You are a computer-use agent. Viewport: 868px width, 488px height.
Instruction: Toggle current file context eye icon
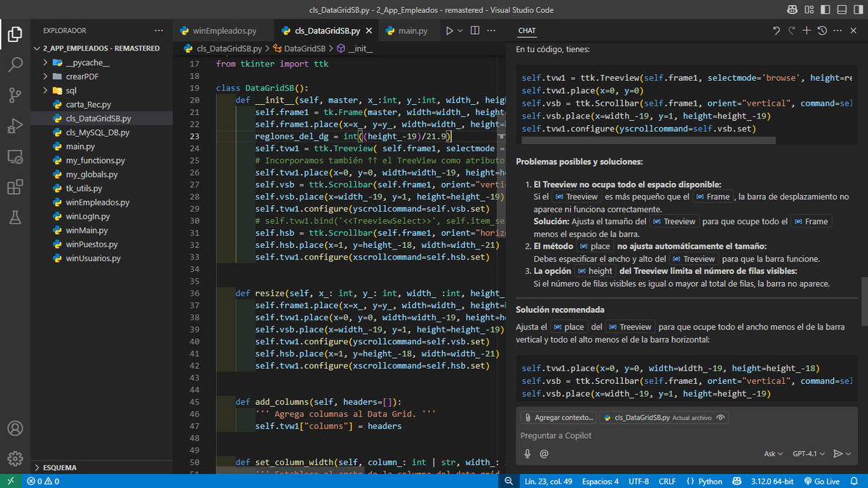[x=720, y=417]
